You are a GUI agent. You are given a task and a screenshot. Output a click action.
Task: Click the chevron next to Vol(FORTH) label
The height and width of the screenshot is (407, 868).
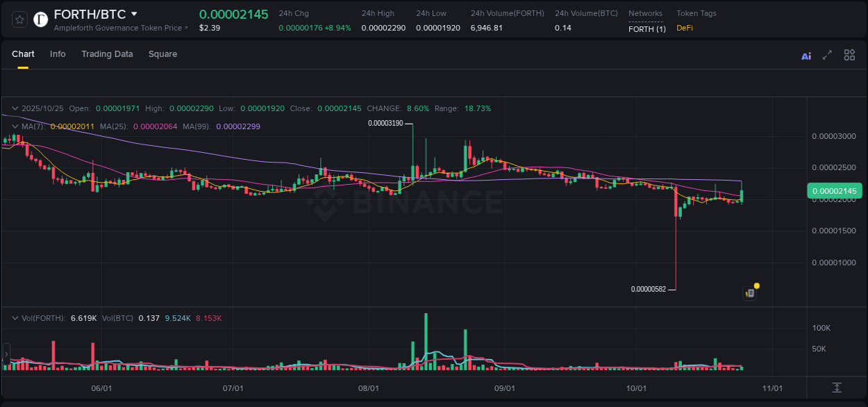14,317
